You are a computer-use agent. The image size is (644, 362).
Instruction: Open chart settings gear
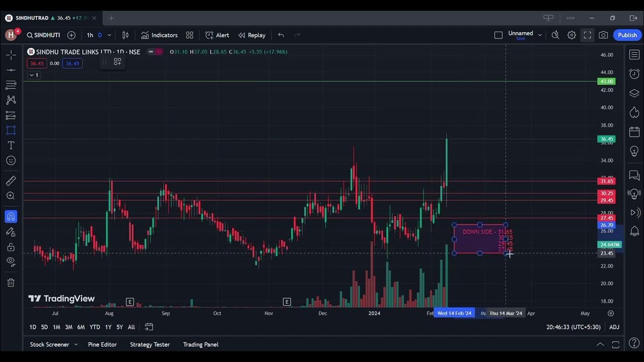(x=572, y=35)
